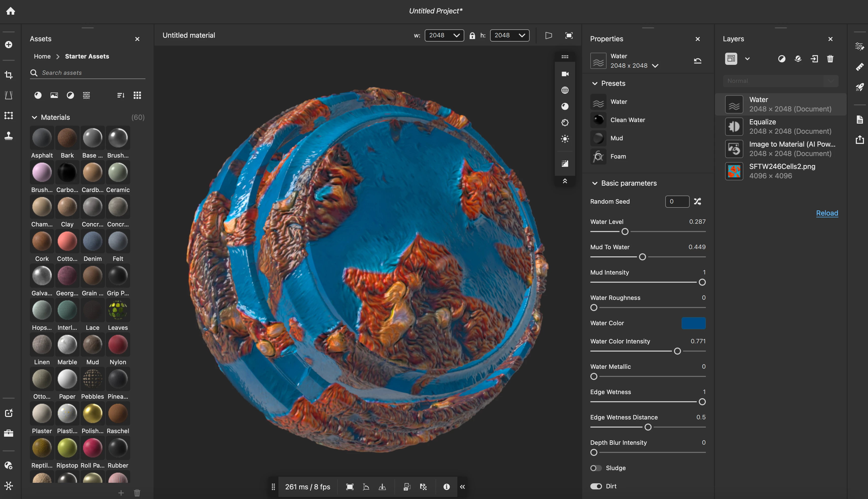Click the Home icon in top-left corner
The image size is (868, 499).
11,11
